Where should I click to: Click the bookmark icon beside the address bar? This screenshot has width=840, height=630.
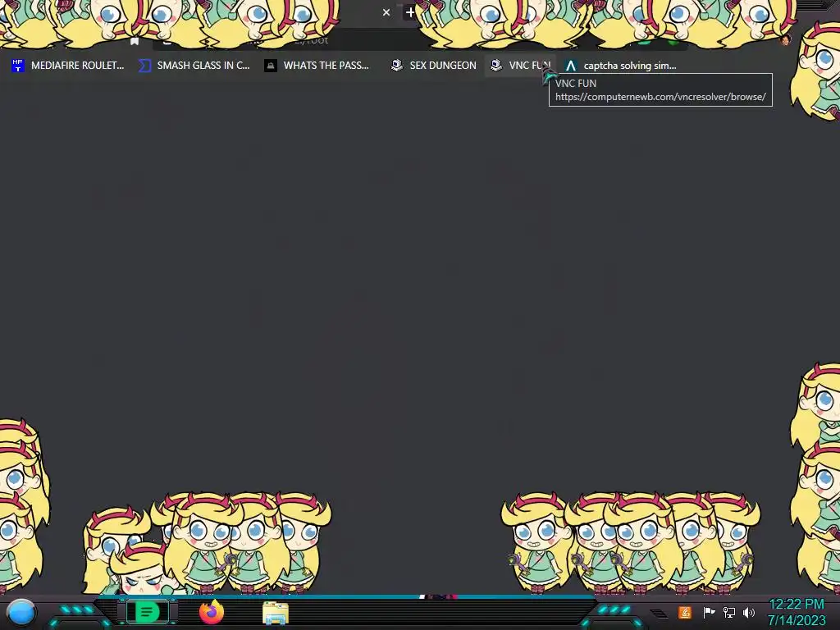(x=135, y=41)
